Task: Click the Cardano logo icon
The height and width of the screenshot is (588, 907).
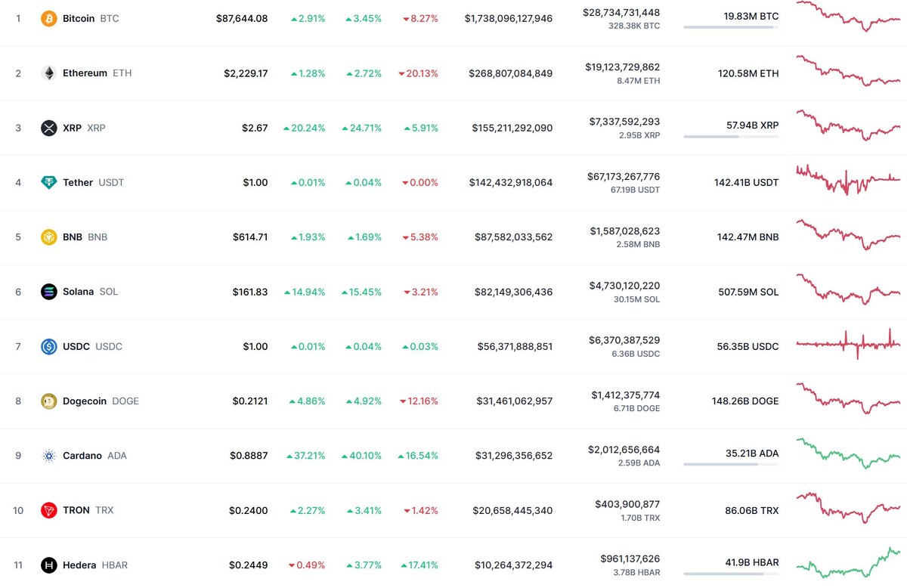Action: [x=49, y=455]
